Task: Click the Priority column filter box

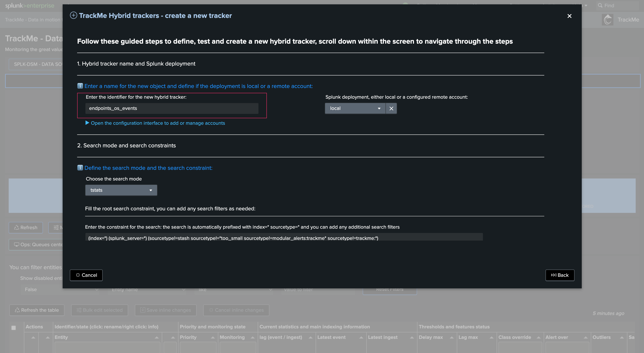Action: [x=198, y=348]
